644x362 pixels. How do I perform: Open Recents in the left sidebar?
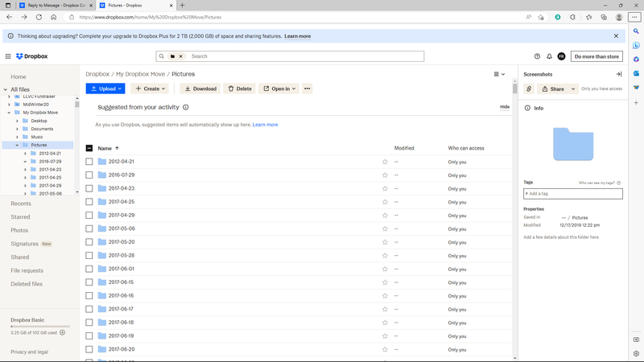coord(21,204)
